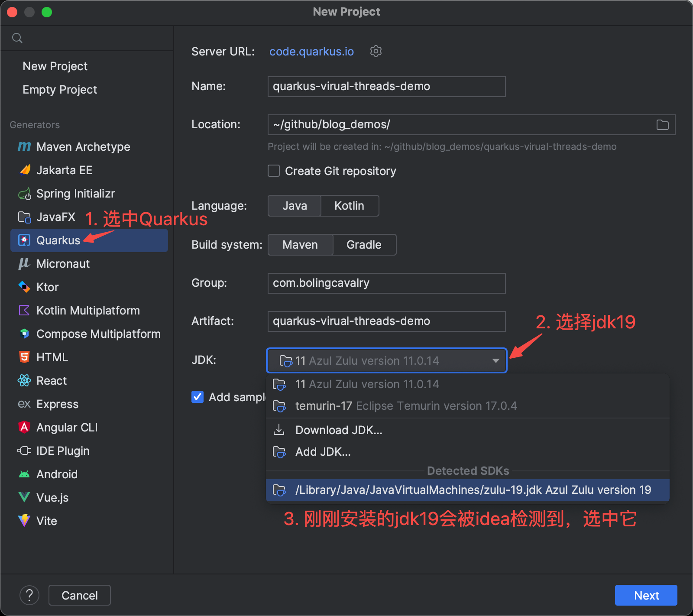Click the Quarkus generator icon
Screen dimensions: 693x616
click(x=24, y=240)
